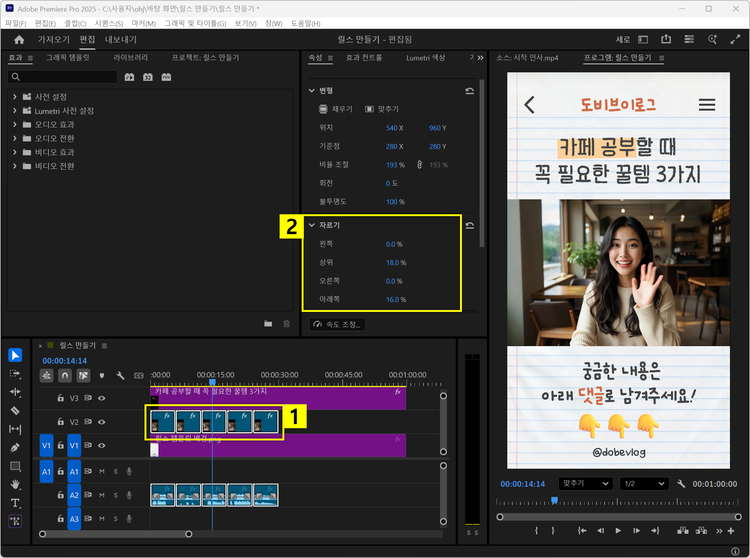Go to the Home screen icon
Screen dimensions: 750x558
19,40
